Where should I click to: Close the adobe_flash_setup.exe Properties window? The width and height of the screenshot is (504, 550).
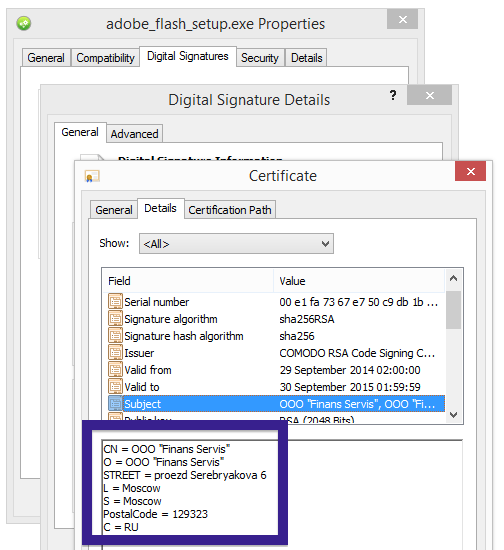(x=402, y=19)
